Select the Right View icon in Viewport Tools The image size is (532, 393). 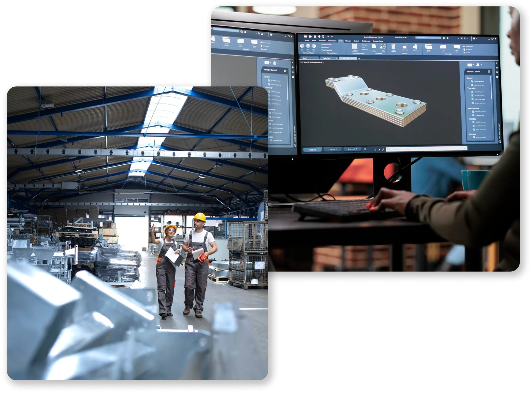pos(314,46)
